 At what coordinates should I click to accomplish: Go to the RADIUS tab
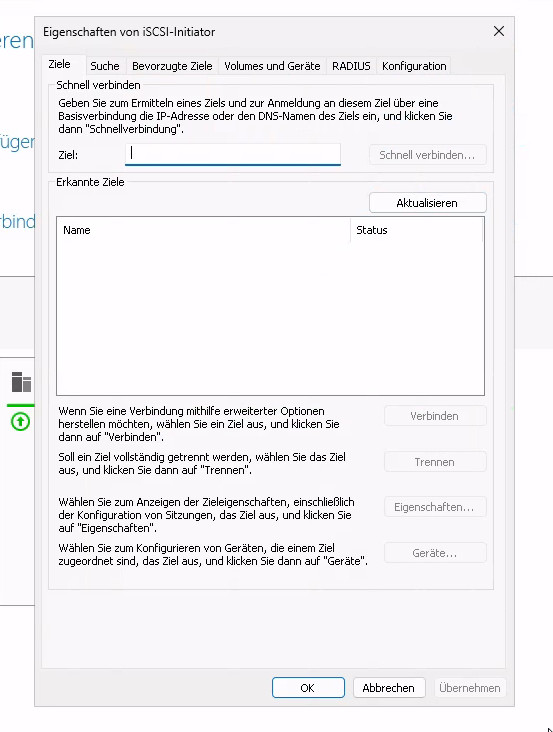click(x=351, y=66)
